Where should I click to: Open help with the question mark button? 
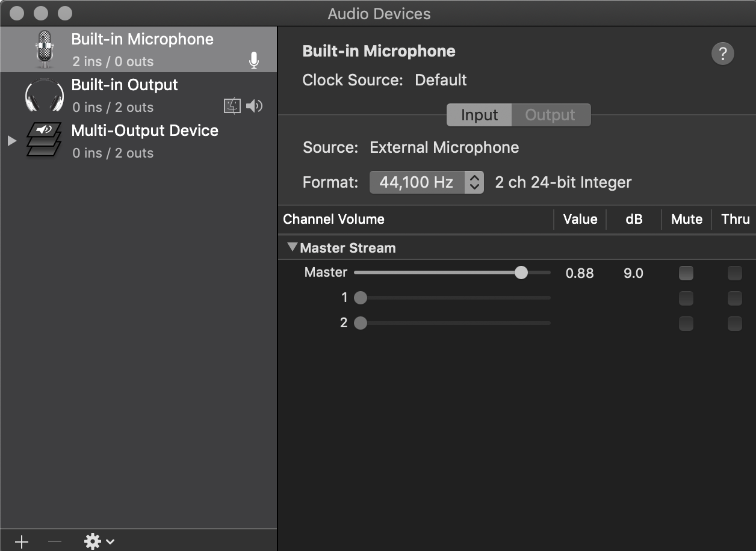click(x=722, y=54)
